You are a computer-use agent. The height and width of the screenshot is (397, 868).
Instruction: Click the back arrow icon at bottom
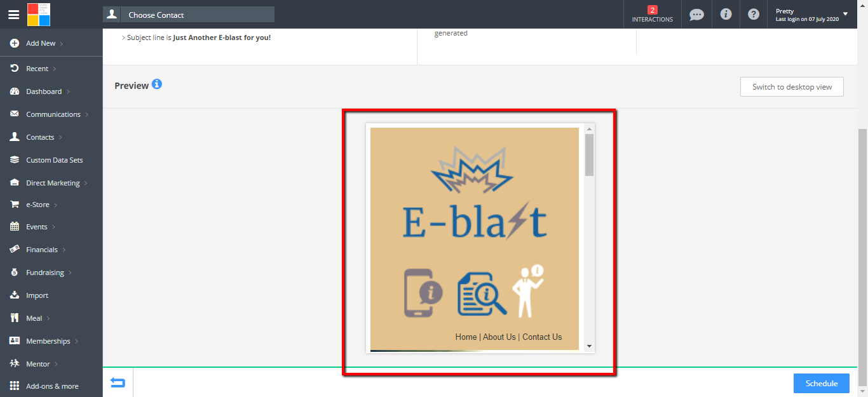118,382
